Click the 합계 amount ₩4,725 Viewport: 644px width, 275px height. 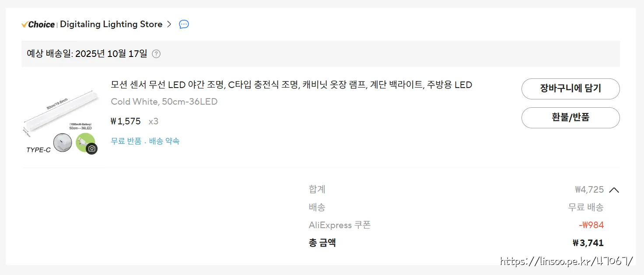[x=589, y=190]
